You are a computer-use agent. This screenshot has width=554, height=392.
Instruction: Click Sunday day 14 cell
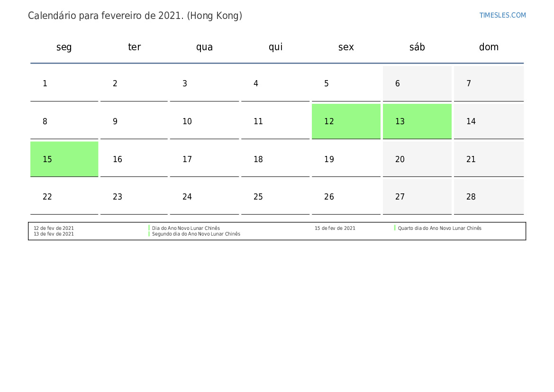(489, 121)
